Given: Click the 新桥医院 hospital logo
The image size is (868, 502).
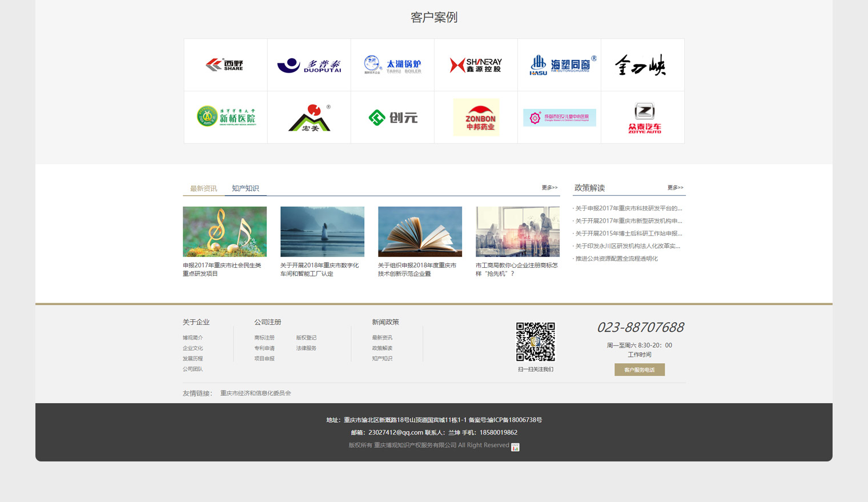Looking at the screenshot, I should pyautogui.click(x=226, y=117).
